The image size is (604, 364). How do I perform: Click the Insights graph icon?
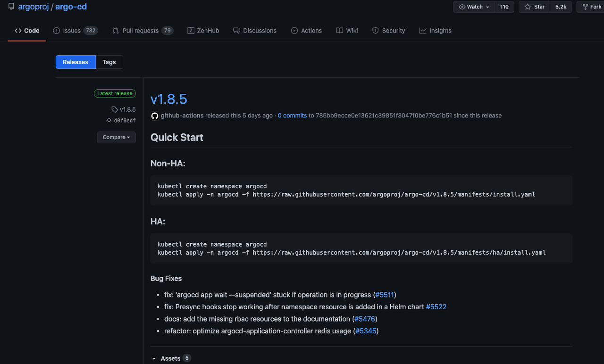tap(423, 31)
